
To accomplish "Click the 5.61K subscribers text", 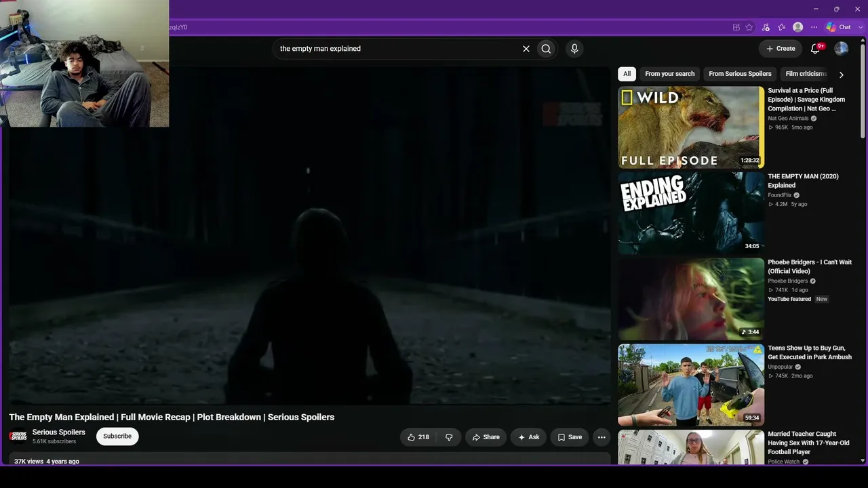I will point(54,442).
